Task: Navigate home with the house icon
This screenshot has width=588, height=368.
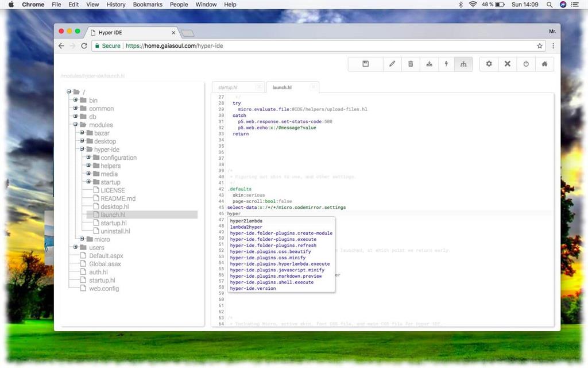Action: coord(544,64)
